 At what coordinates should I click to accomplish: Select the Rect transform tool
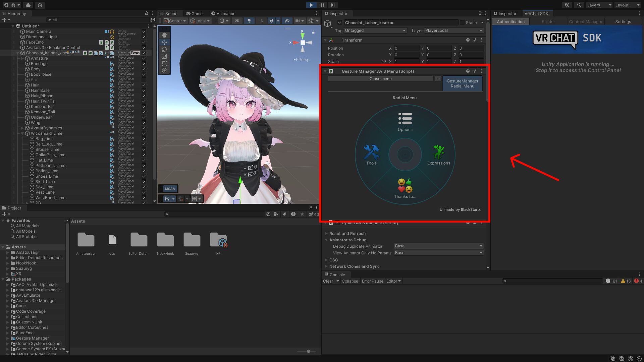tap(164, 63)
